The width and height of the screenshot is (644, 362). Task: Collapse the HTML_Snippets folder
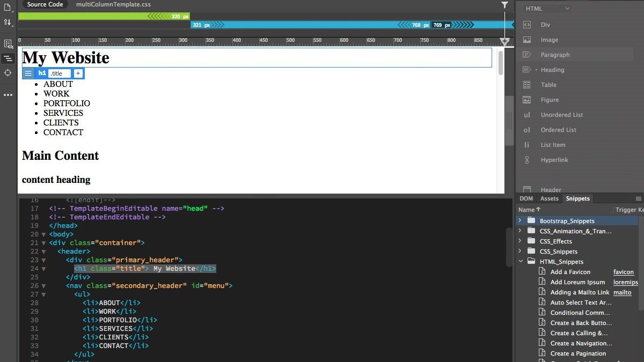(519, 261)
